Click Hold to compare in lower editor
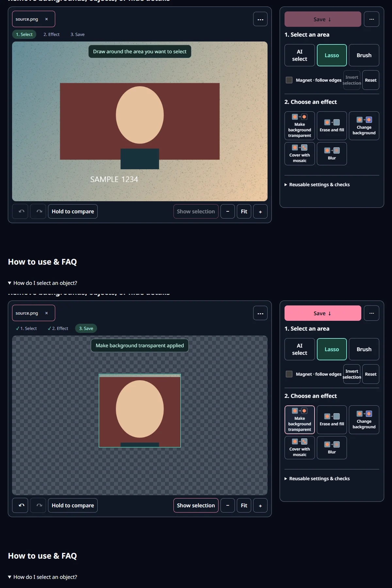 click(x=73, y=505)
